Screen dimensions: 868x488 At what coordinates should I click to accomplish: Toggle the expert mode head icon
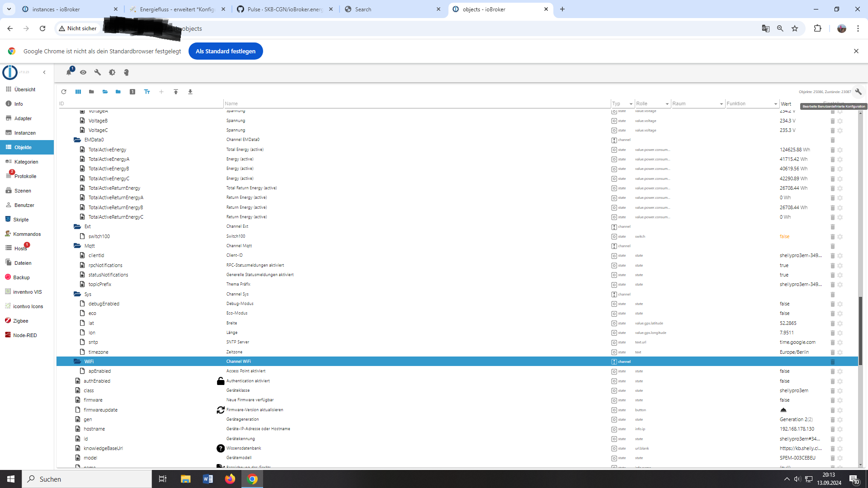[x=127, y=72]
